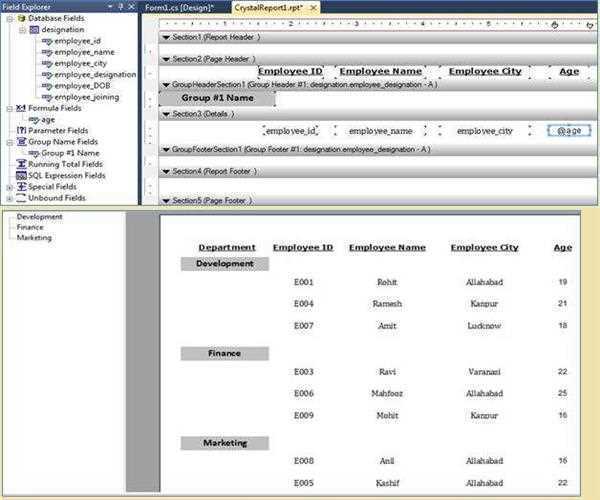Collapse the designation table node
Image resolution: width=600 pixels, height=500 pixels.
21,30
